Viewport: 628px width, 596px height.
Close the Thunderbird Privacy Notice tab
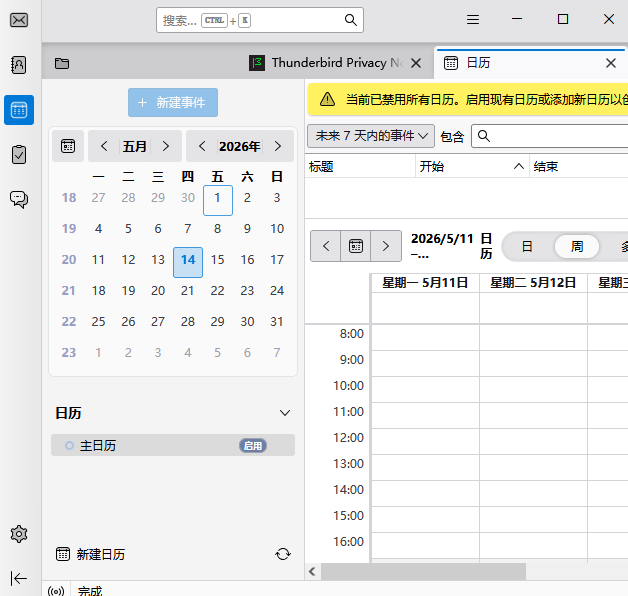click(x=416, y=63)
